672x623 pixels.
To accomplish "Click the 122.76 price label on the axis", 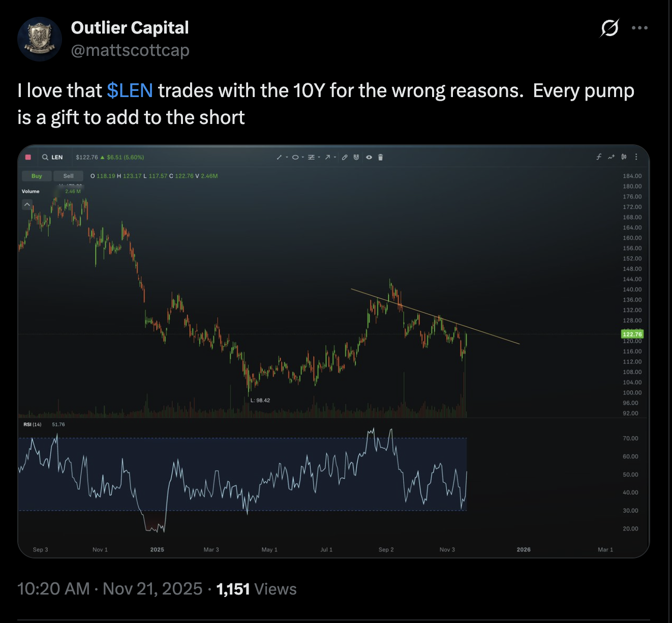I will tap(632, 334).
